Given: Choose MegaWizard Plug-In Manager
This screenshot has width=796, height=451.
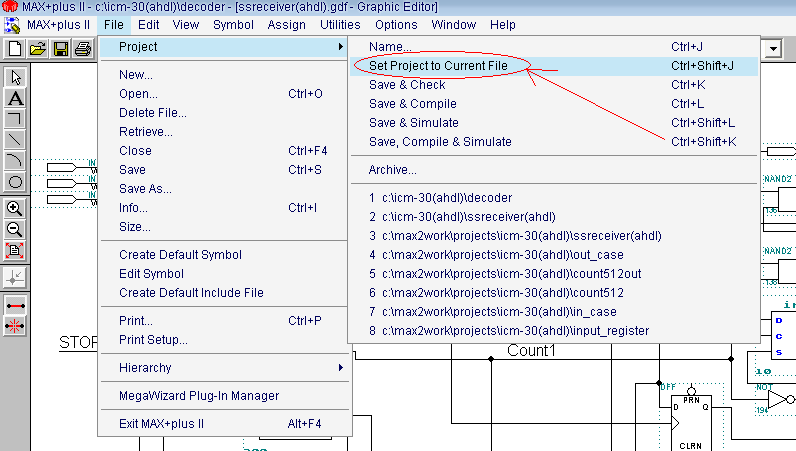Looking at the screenshot, I should [x=223, y=396].
